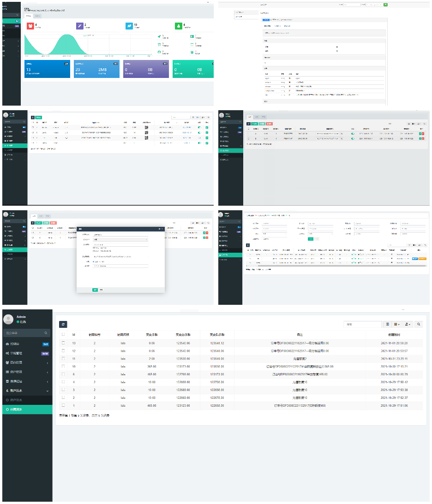
Task: Click the 创建时间 column header
Action: pos(394,335)
